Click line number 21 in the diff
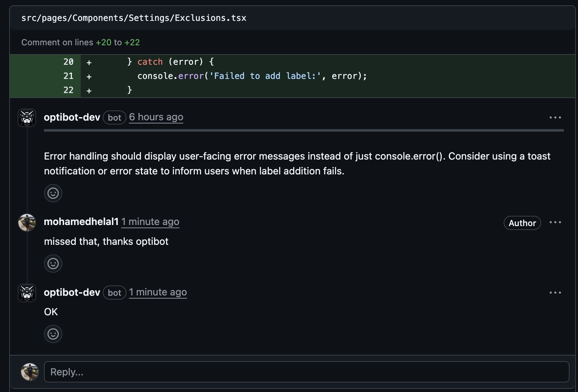Screen dimensions: 578x392 coord(68,76)
